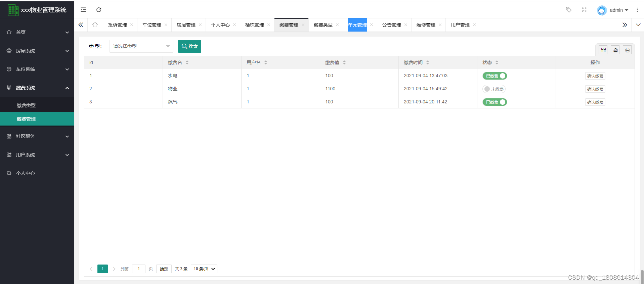Close the 缴费管理 tab

pyautogui.click(x=303, y=25)
